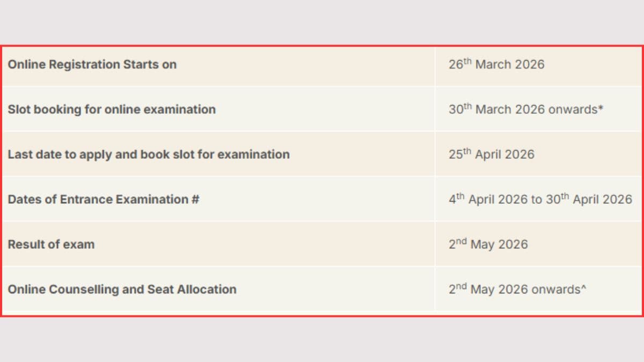Select the "25th April 2026" date cell
The height and width of the screenshot is (362, 644).
pos(492,154)
